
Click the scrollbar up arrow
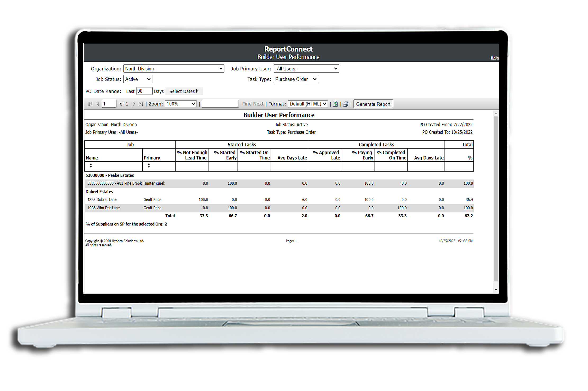[x=496, y=114]
